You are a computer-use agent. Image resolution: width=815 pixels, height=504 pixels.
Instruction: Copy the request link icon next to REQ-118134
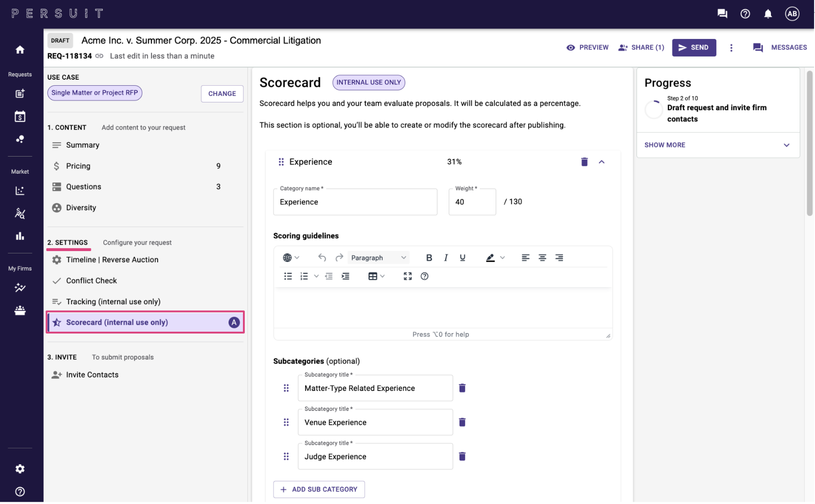[x=99, y=56]
